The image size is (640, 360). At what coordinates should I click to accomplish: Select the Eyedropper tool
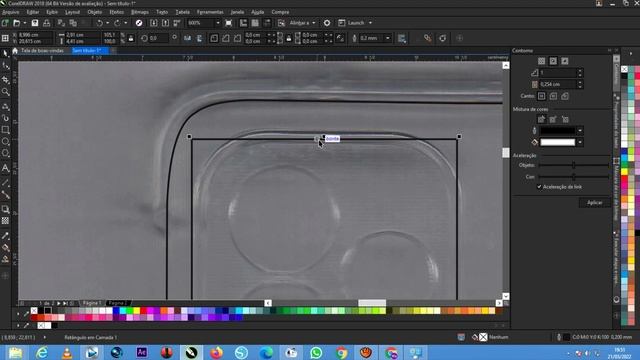5,236
